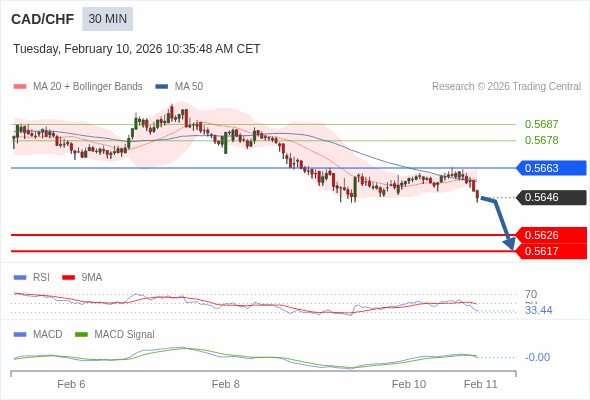Click the RSI value 33.44
590x400 pixels.
[x=538, y=310]
